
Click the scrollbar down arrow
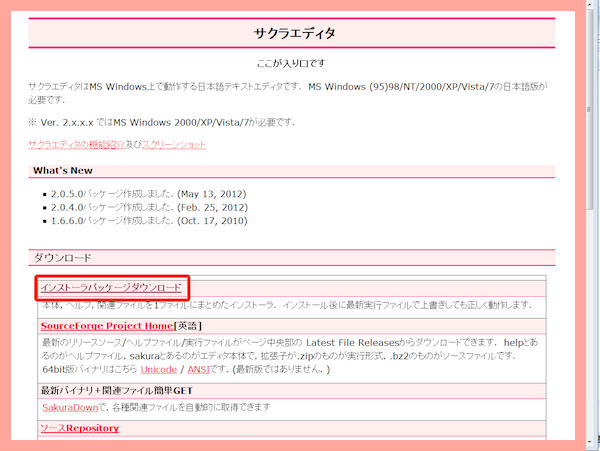pos(590,443)
